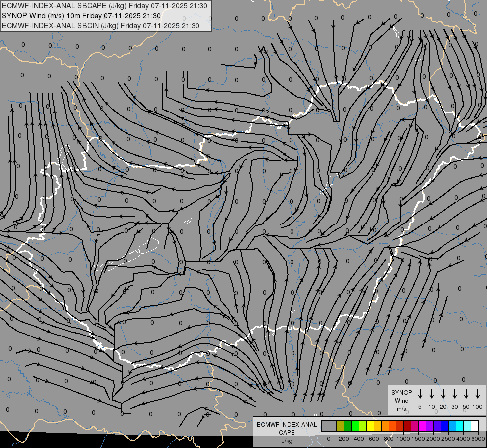Click the wind arrow above the 10 label
This screenshot has width=487, height=448.
432,393
